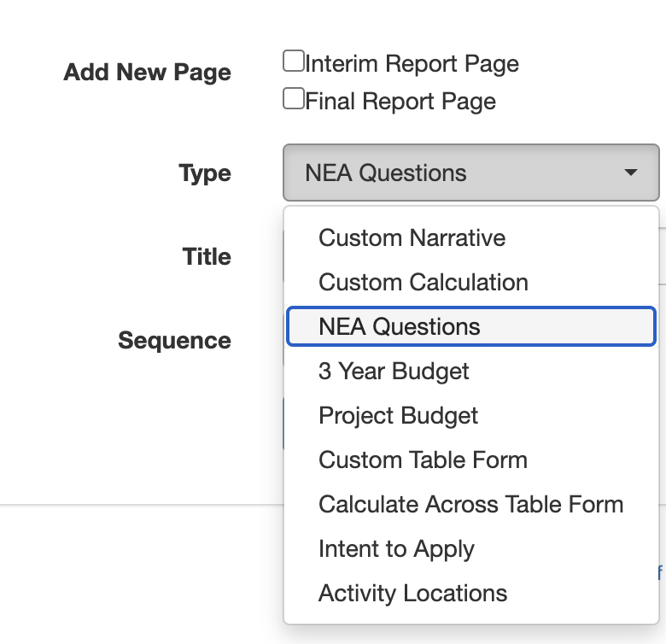
Task: Click the Type dropdown caret arrow
Action: pyautogui.click(x=631, y=173)
